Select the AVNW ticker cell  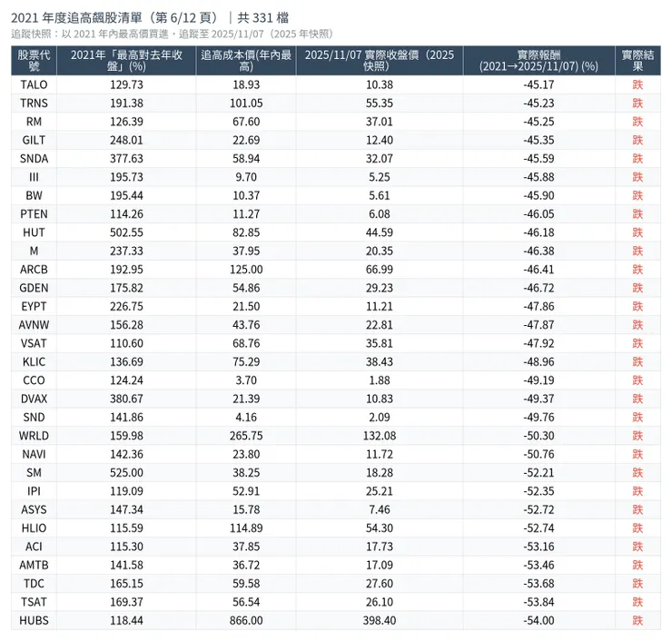[34, 325]
